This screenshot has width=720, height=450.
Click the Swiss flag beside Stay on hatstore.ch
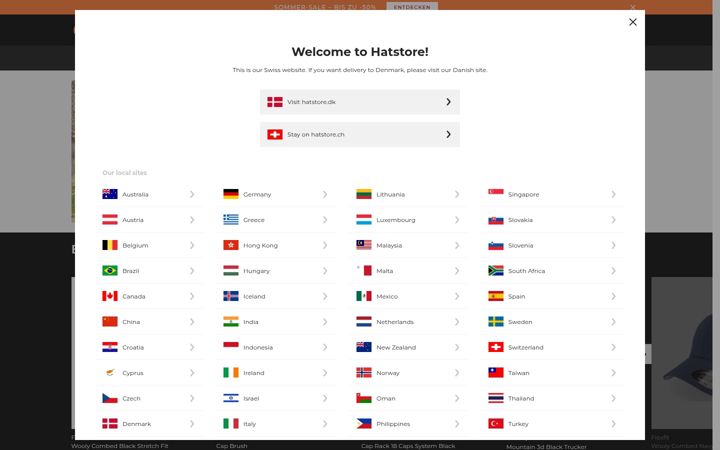[x=275, y=135]
